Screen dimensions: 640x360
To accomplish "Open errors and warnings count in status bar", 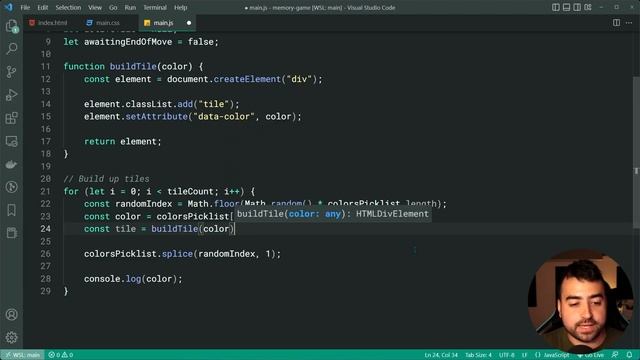I will point(60,355).
